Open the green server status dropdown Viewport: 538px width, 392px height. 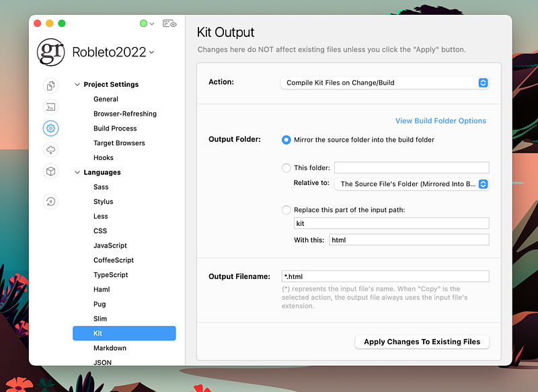147,24
